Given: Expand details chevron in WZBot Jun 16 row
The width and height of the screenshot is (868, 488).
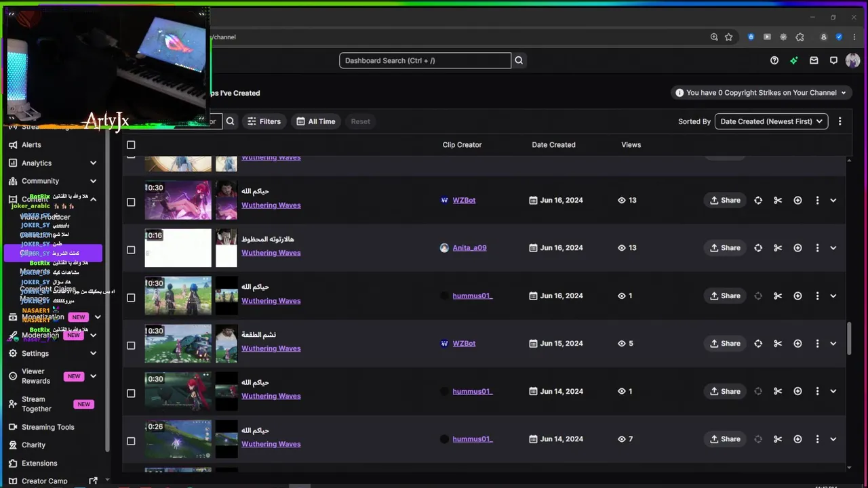Looking at the screenshot, I should coord(833,200).
